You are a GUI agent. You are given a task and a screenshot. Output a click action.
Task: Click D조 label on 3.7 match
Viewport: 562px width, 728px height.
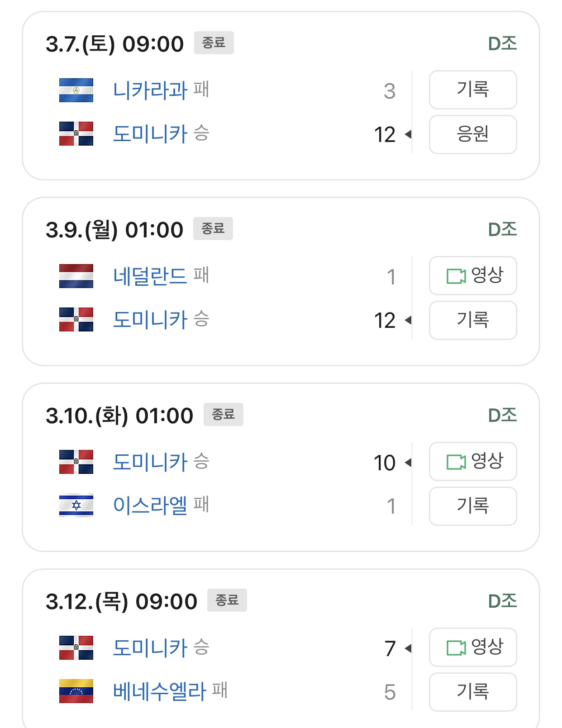[502, 44]
